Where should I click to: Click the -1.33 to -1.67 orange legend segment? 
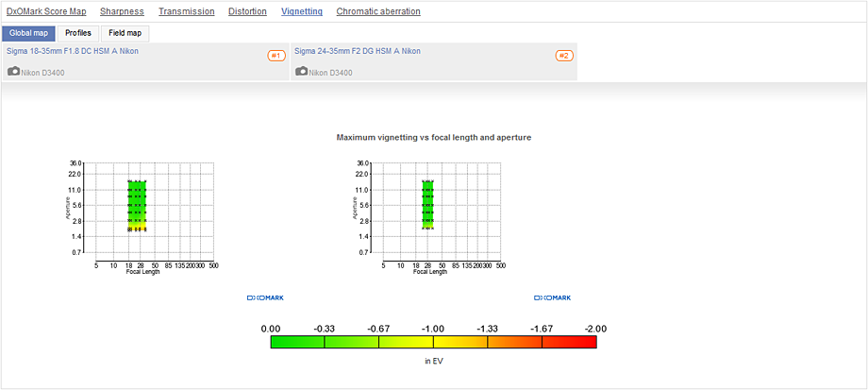point(514,342)
